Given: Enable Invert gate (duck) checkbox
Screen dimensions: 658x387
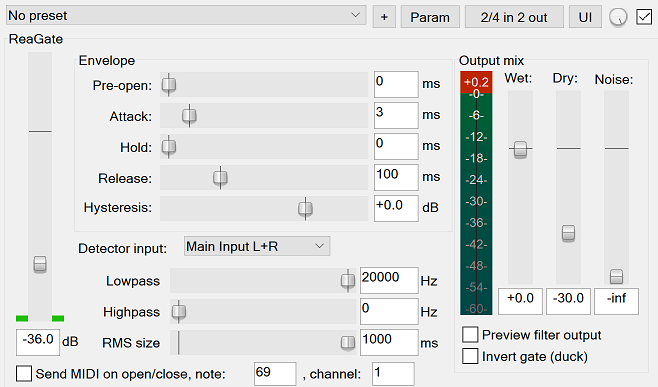Looking at the screenshot, I should pos(470,356).
